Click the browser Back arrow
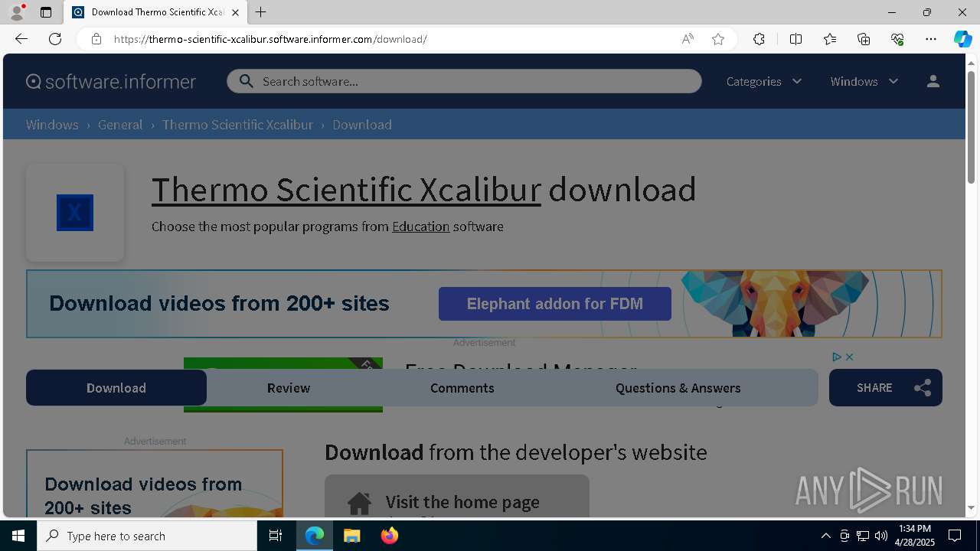The height and width of the screenshot is (551, 980). coord(21,39)
